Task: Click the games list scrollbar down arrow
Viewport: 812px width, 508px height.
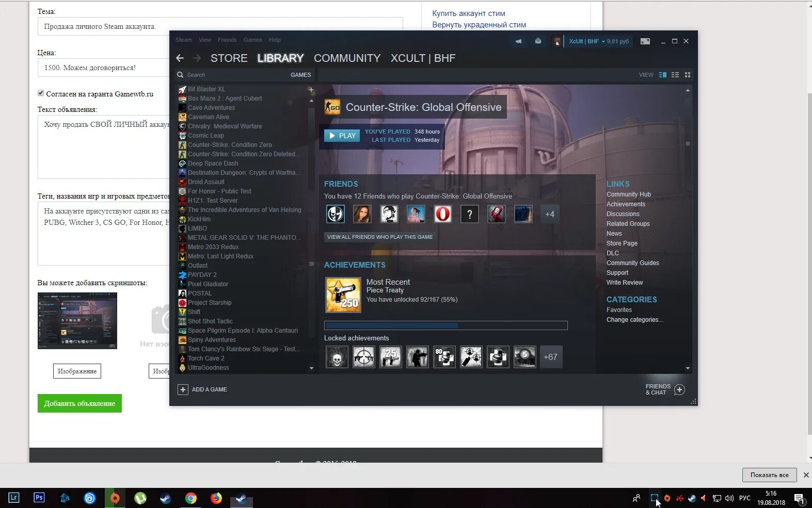Action: 311,368
